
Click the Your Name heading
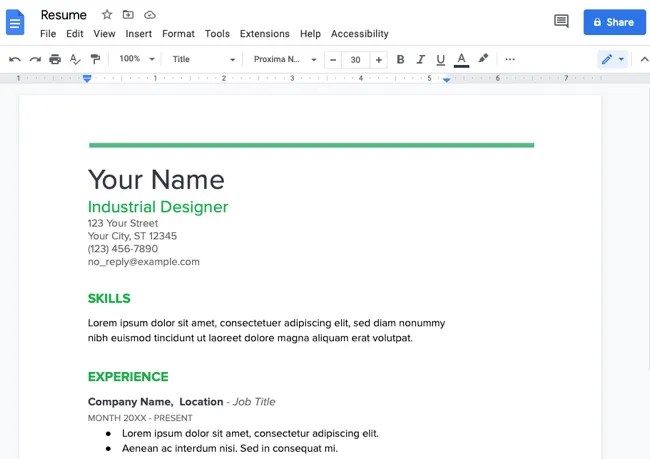[x=156, y=180]
